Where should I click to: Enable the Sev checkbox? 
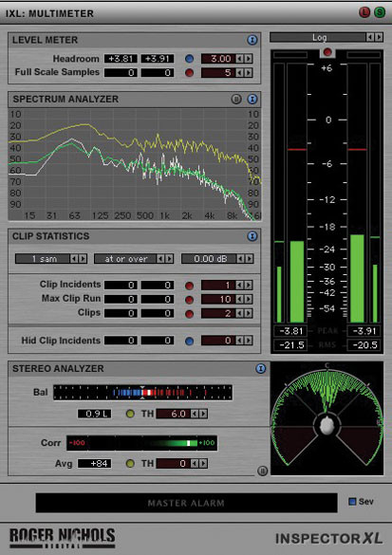pos(352,501)
